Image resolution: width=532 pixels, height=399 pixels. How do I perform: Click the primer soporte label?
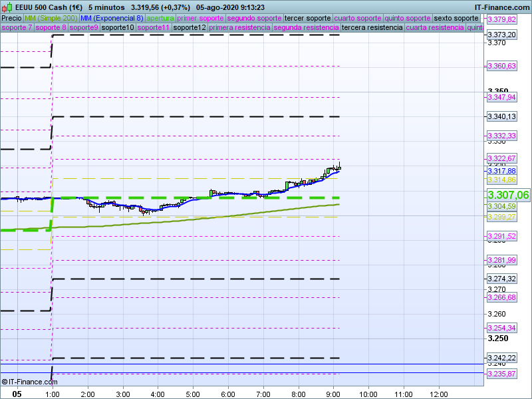coord(201,18)
